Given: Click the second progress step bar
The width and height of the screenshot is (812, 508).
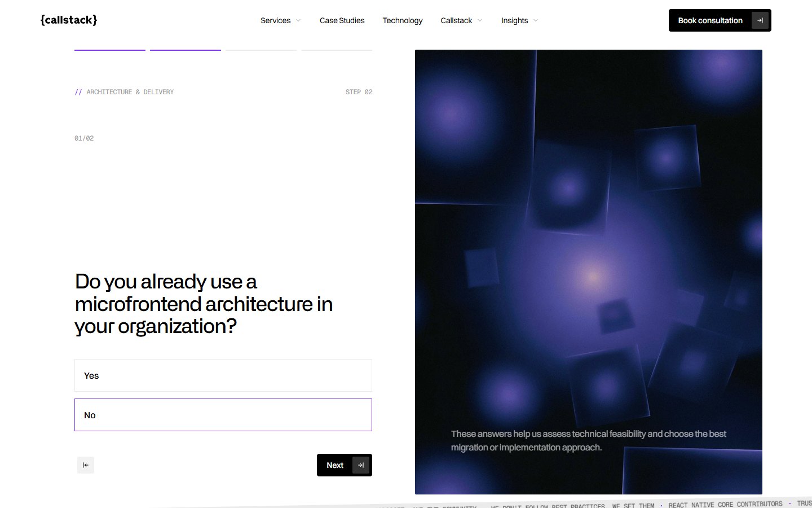Looking at the screenshot, I should 186,50.
